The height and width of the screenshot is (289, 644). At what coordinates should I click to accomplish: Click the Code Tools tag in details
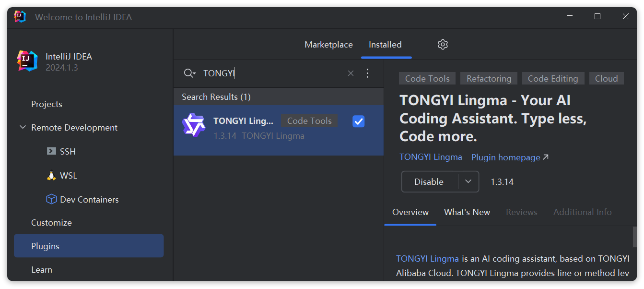point(427,79)
